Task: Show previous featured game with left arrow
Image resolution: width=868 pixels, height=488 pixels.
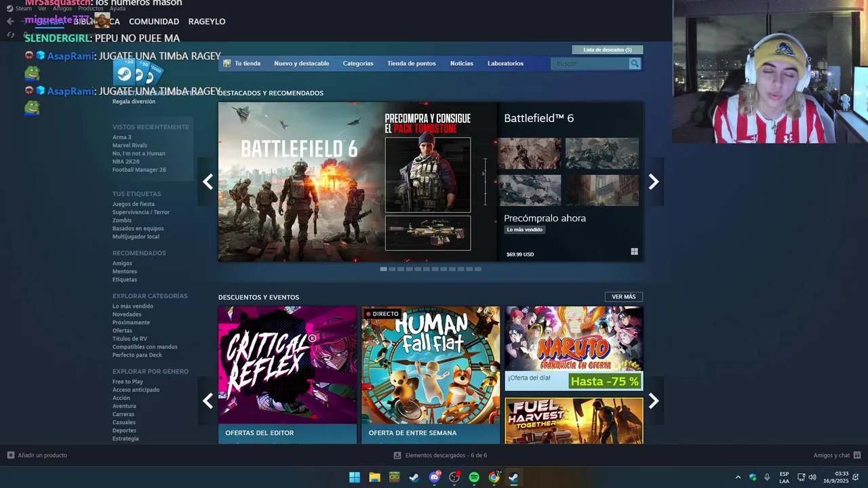Action: [x=208, y=182]
